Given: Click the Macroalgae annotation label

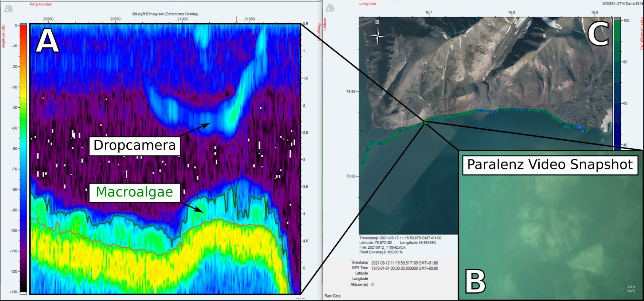Looking at the screenshot, I should (134, 192).
